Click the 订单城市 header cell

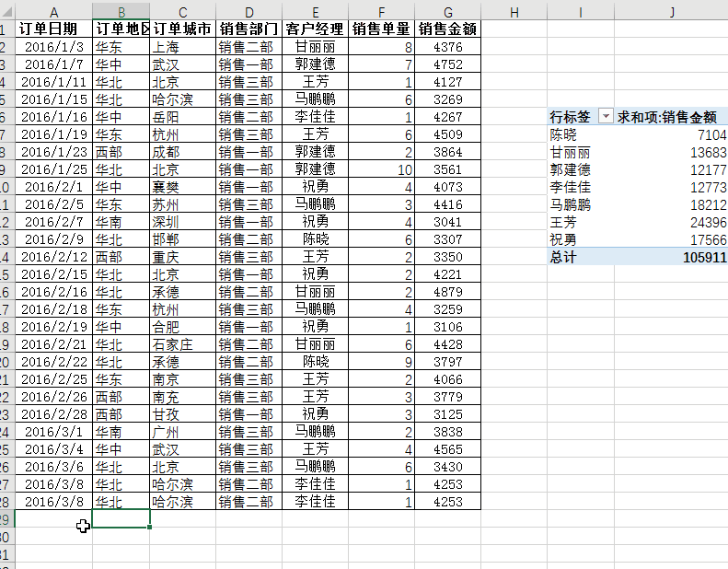[183, 29]
